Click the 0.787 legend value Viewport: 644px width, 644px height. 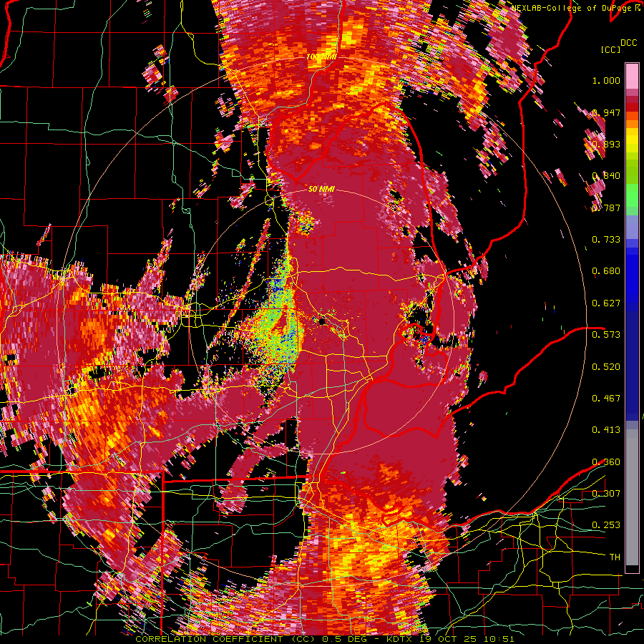606,208
